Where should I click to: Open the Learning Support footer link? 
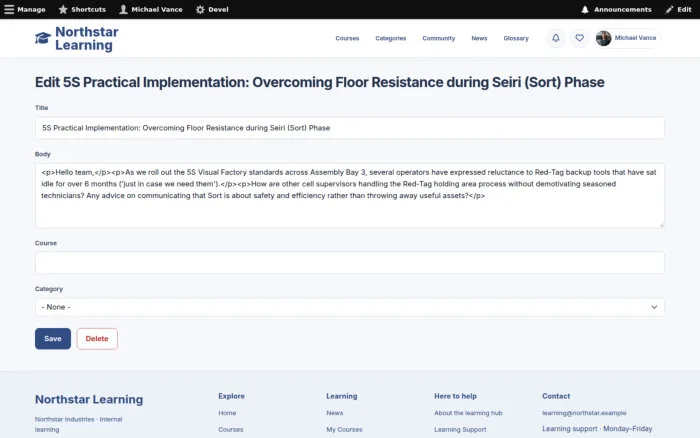[460, 430]
